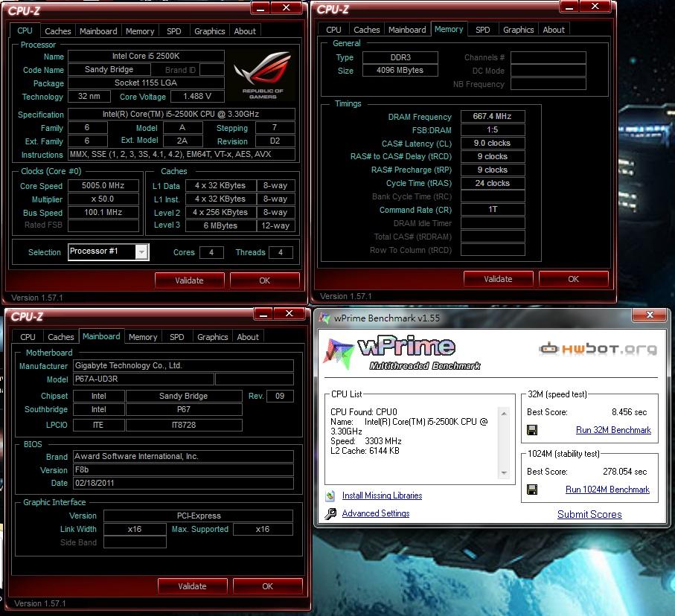The width and height of the screenshot is (675, 616).
Task: Close the CPU-Z Mainboard window
Action: tap(289, 314)
